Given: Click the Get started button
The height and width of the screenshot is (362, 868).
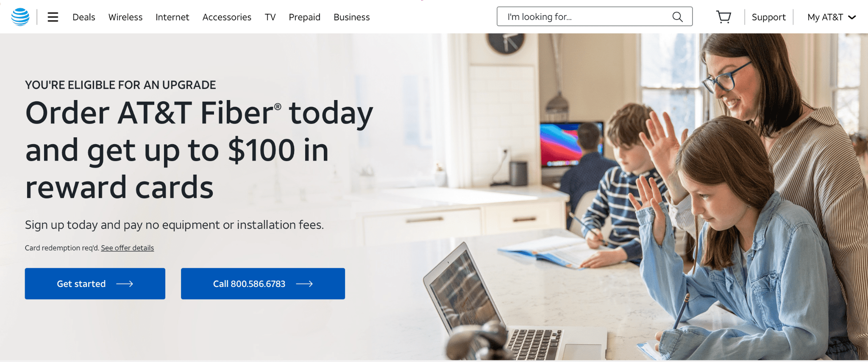Looking at the screenshot, I should pos(95,284).
